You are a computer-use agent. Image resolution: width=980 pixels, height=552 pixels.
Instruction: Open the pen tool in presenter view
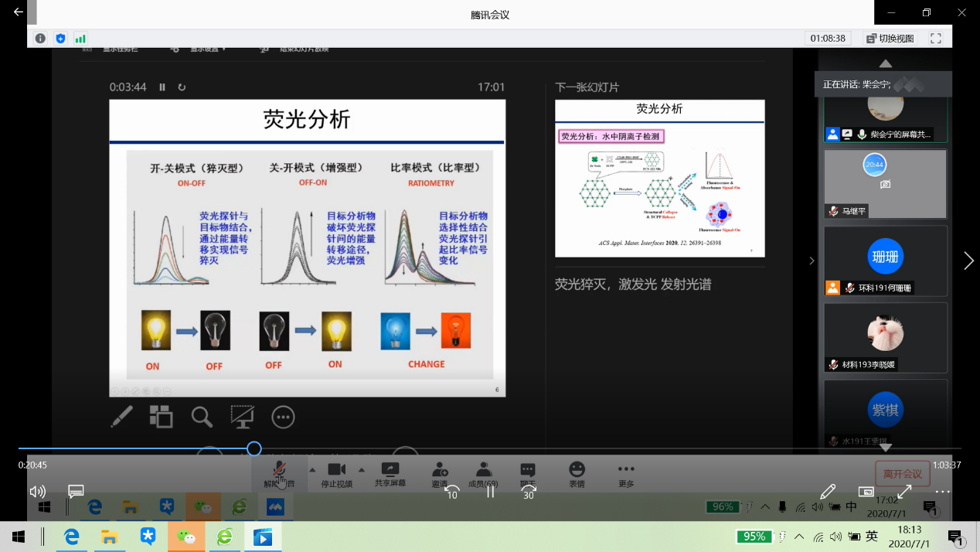click(x=122, y=417)
